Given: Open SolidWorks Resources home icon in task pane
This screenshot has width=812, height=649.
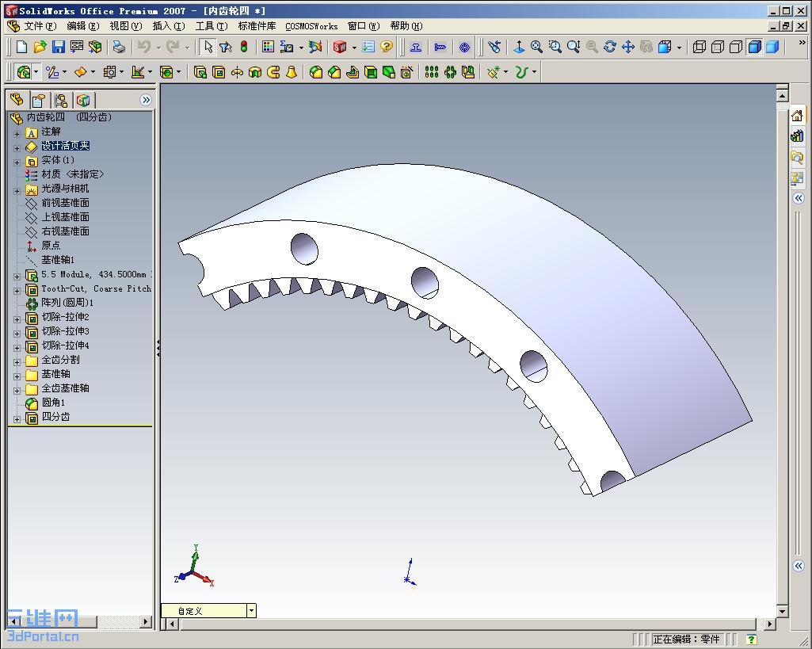Looking at the screenshot, I should pyautogui.click(x=798, y=116).
